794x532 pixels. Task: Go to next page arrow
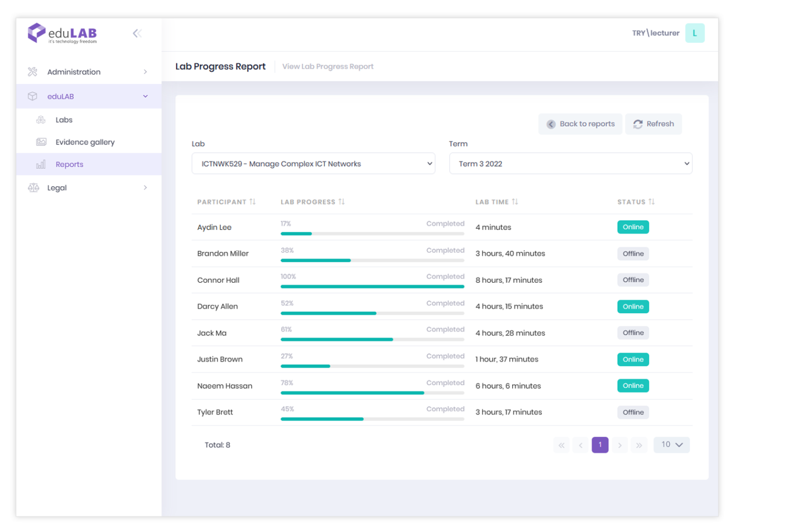click(619, 445)
